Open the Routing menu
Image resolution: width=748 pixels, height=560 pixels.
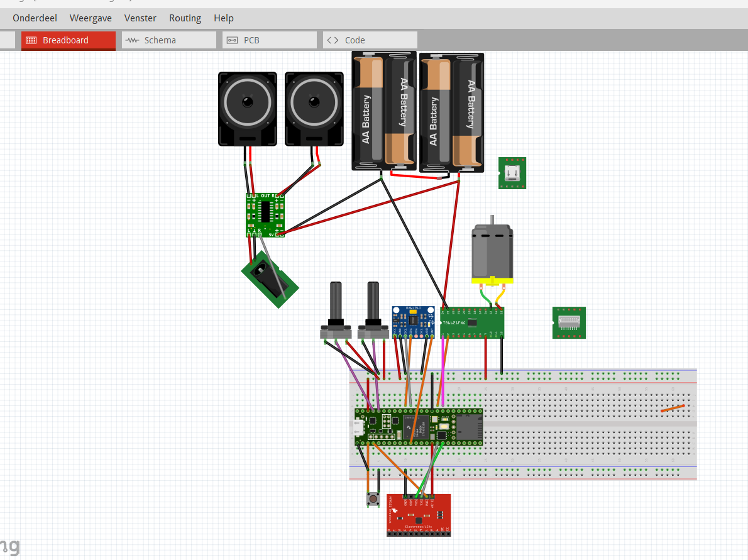point(185,18)
